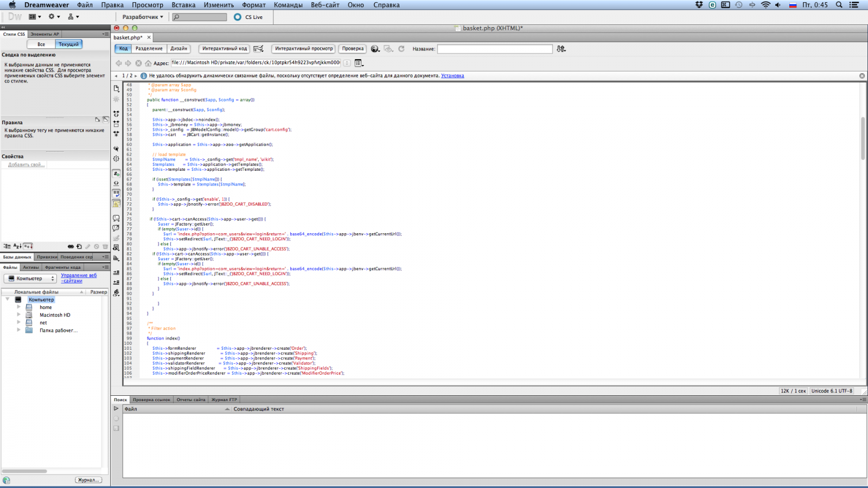The image size is (868, 488).
Task: Click the Установка link
Action: [x=452, y=76]
